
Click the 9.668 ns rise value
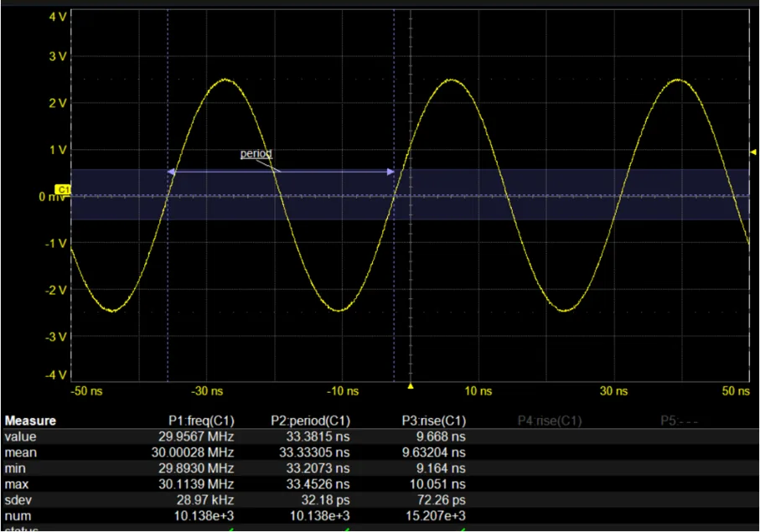(x=441, y=436)
